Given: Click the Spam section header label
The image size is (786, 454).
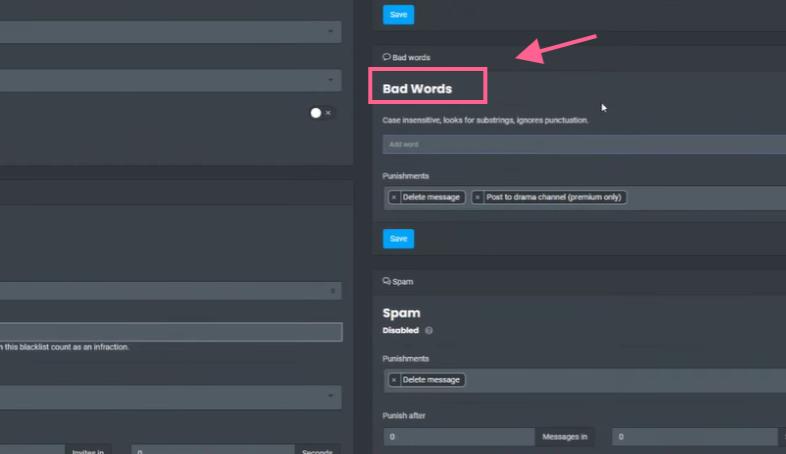Looking at the screenshot, I should [x=403, y=282].
